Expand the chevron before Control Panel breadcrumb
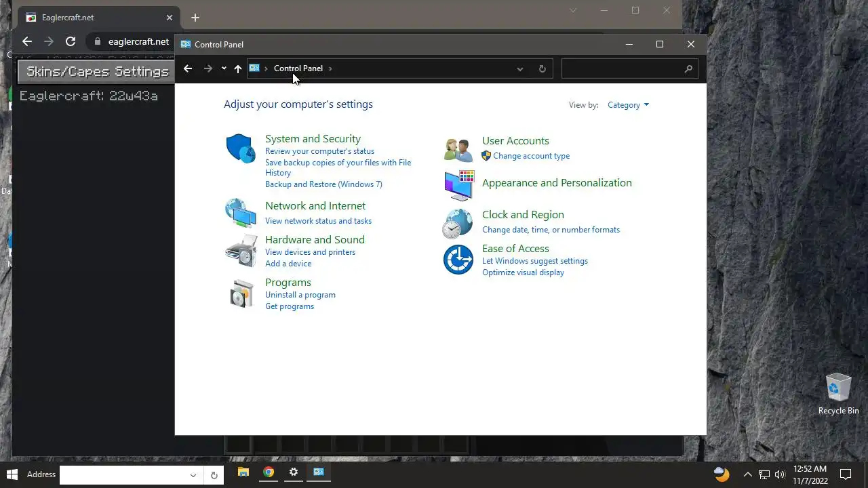Screen dimensions: 868x488 click(267, 68)
